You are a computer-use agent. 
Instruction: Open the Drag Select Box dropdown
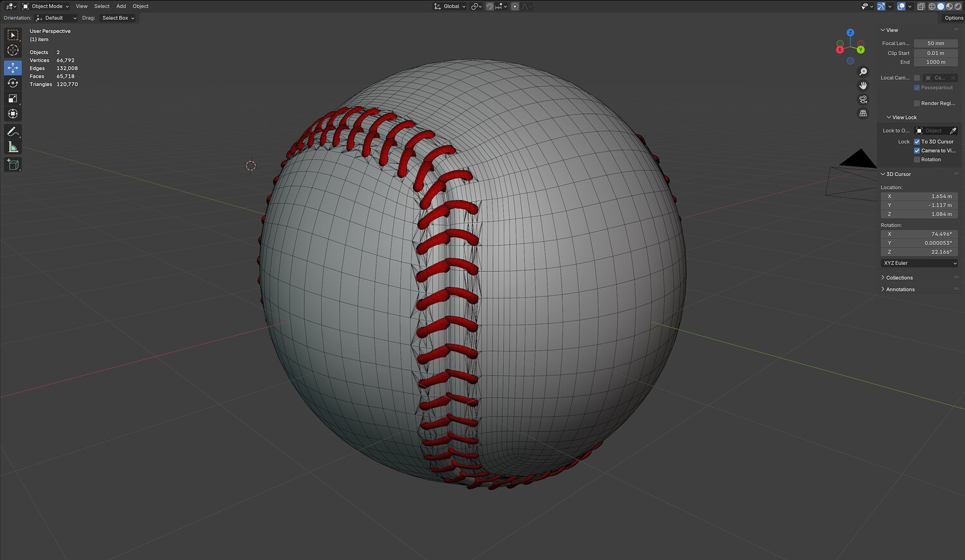pos(118,18)
